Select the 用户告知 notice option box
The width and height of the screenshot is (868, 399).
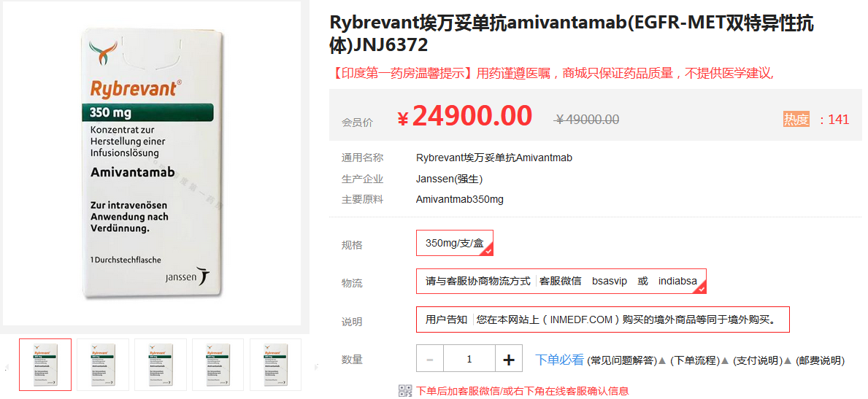click(602, 319)
